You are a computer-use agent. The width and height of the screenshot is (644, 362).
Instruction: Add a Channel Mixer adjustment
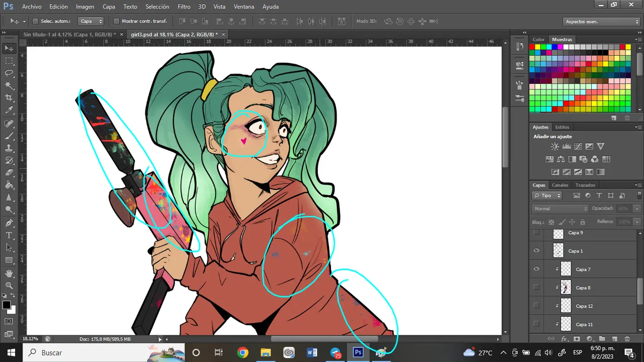click(x=595, y=159)
